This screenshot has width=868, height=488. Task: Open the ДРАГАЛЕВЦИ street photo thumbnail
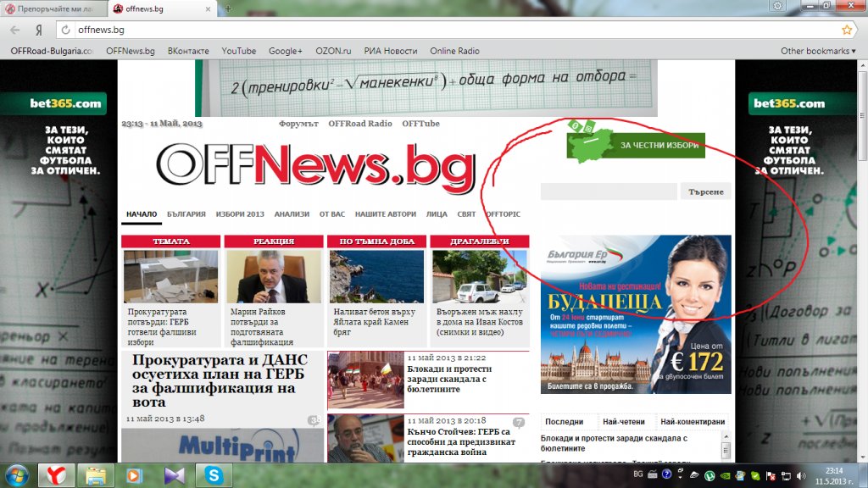click(480, 276)
